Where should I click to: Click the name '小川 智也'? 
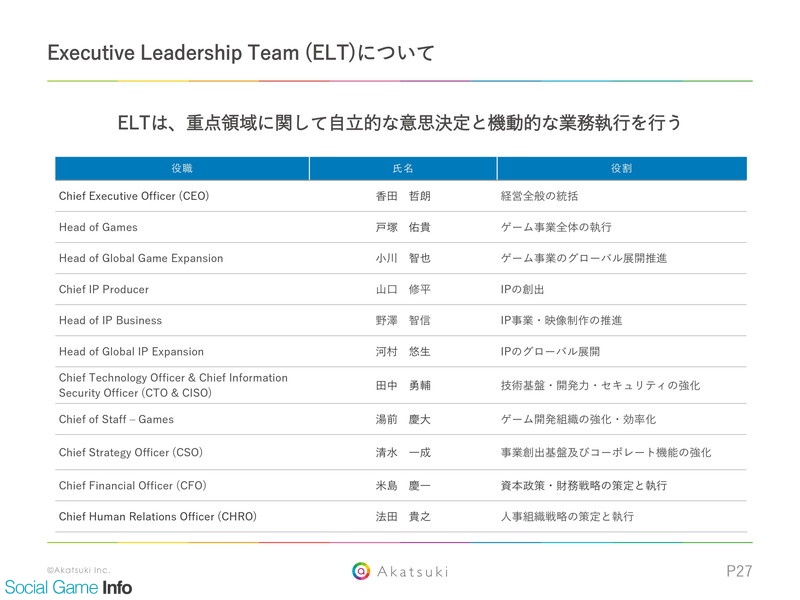[403, 258]
